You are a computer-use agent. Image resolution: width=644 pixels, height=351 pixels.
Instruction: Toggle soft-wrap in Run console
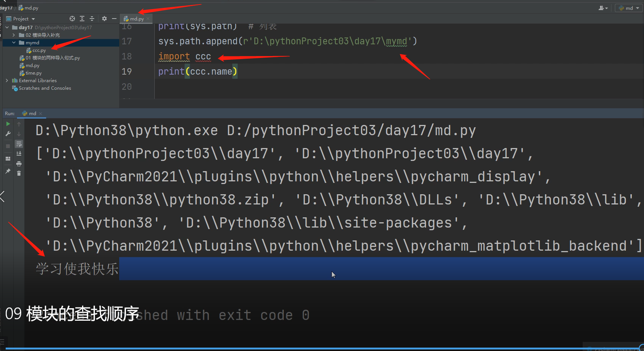click(x=19, y=144)
